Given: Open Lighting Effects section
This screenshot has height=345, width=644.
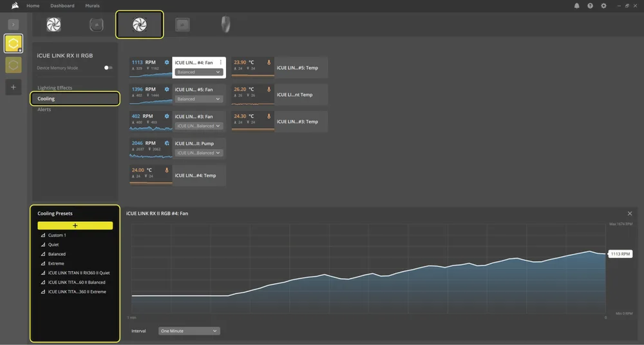Looking at the screenshot, I should click(x=55, y=88).
